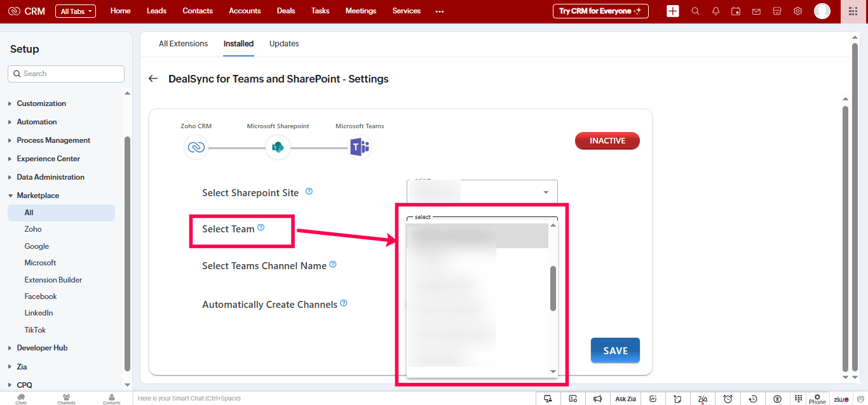Viewport: 868px width, 405px height.
Task: Expand the Experience Center section
Action: tap(48, 159)
